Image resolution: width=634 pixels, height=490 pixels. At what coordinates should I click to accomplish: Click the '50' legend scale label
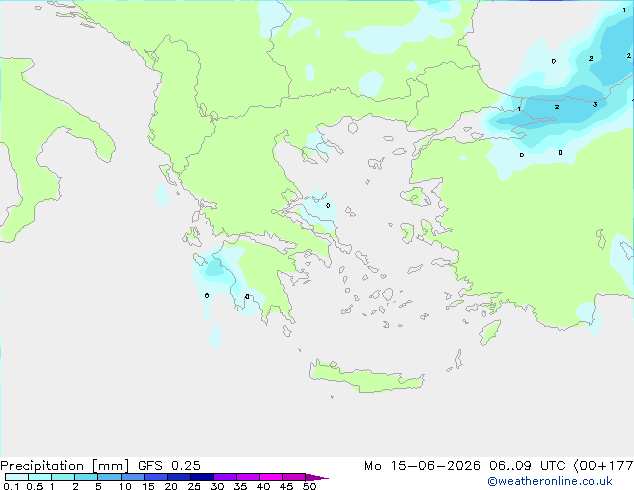click(x=309, y=486)
